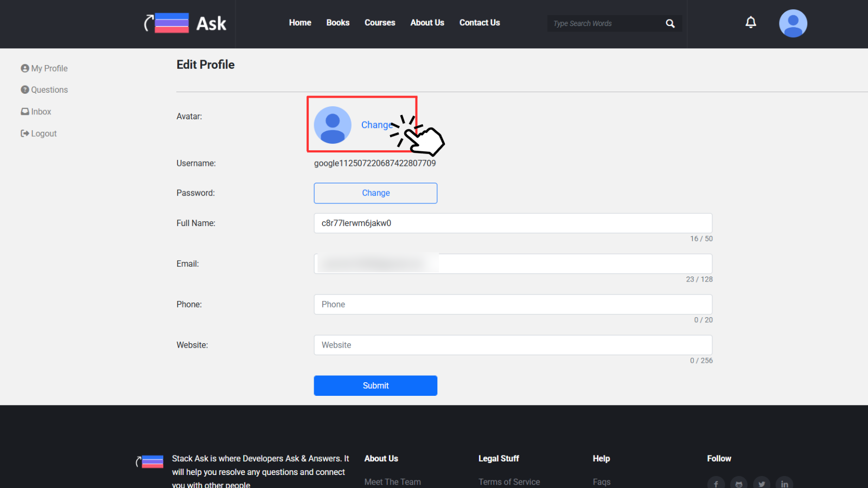Open Terms of Service footer link
868x488 pixels.
pyautogui.click(x=509, y=482)
